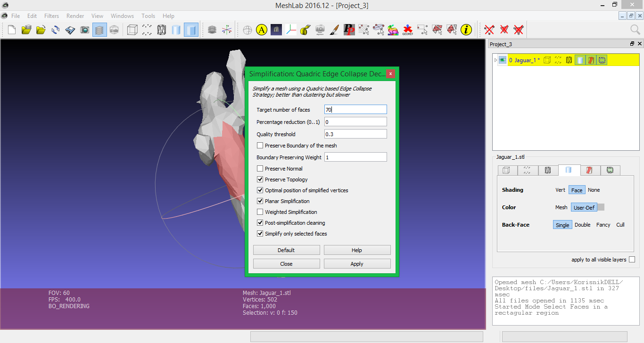Set Back-Face mode to Double
Image resolution: width=644 pixels, height=343 pixels.
coord(583,225)
